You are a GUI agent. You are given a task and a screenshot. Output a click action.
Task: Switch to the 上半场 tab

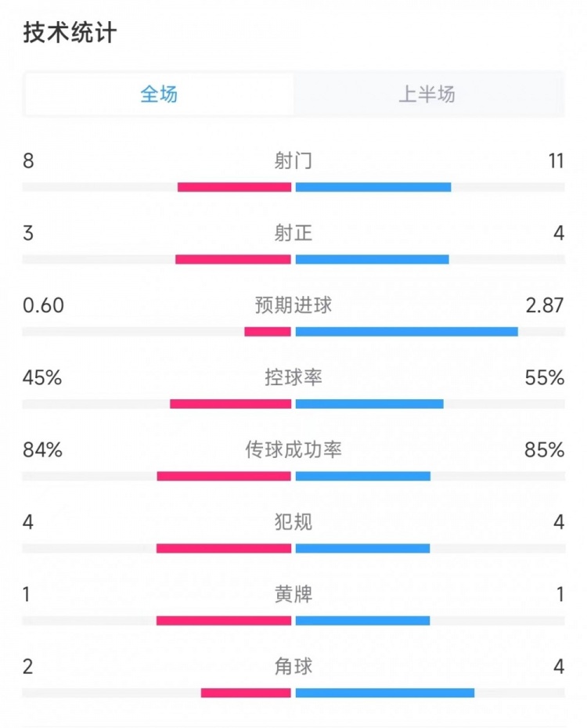click(427, 95)
